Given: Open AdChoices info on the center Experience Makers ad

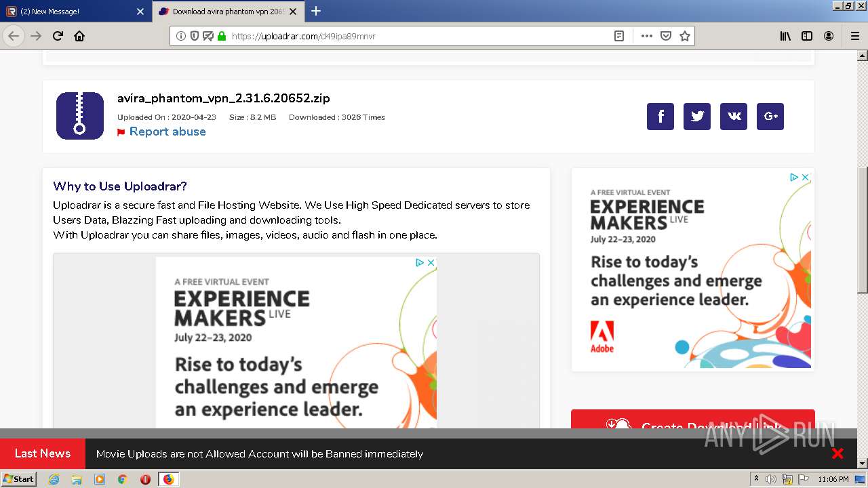Looking at the screenshot, I should 420,263.
